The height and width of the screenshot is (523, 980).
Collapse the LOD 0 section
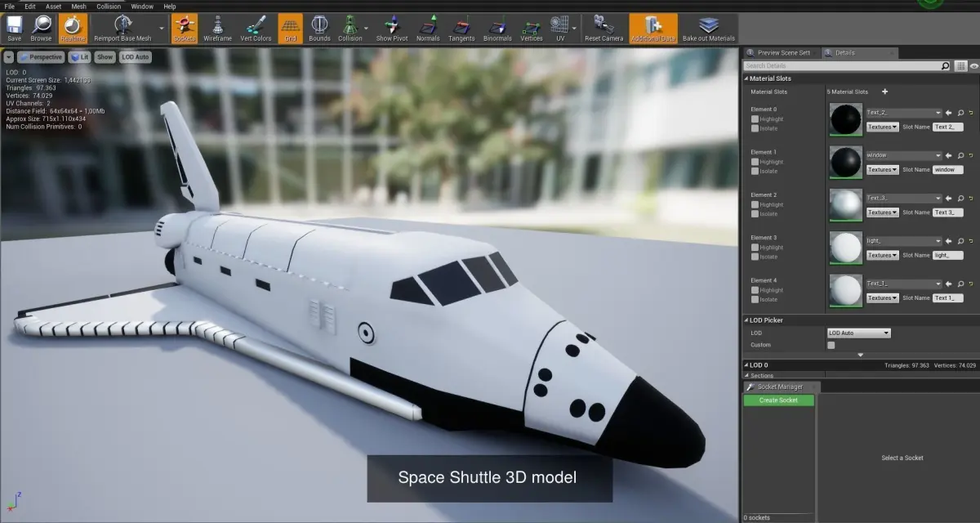[x=746, y=365]
